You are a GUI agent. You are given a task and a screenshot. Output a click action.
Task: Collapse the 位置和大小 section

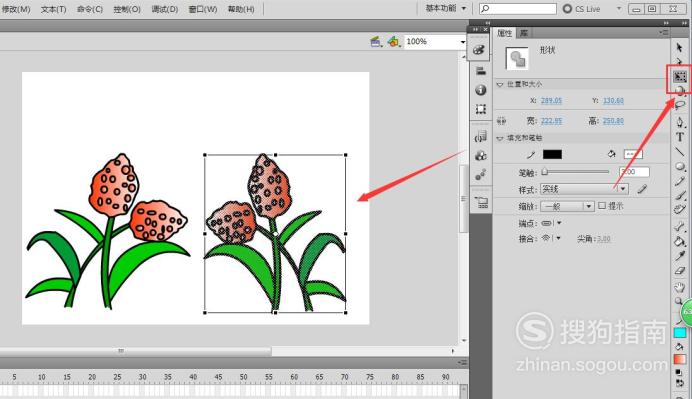500,84
